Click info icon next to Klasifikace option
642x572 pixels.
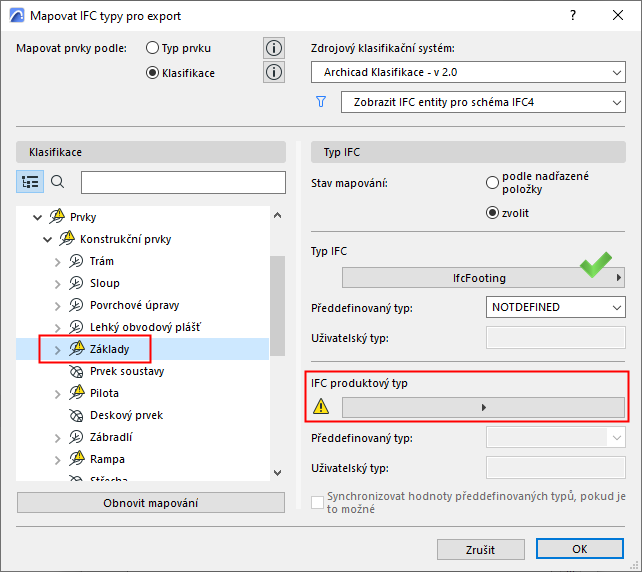(273, 72)
